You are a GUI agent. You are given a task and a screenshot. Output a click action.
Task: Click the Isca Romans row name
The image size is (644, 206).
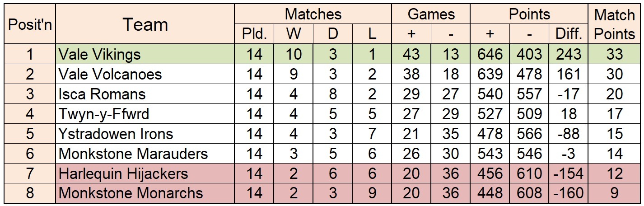coord(102,94)
